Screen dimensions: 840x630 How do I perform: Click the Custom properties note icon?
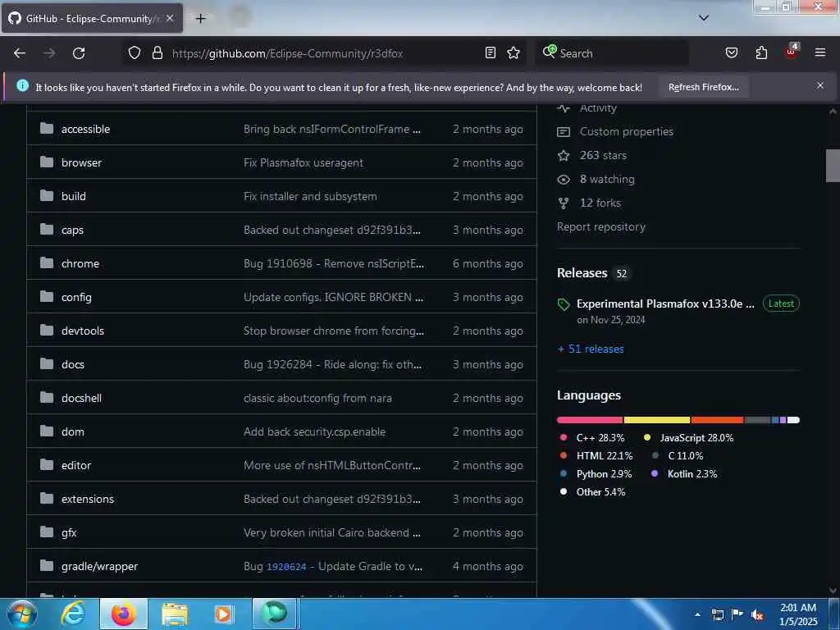click(564, 132)
